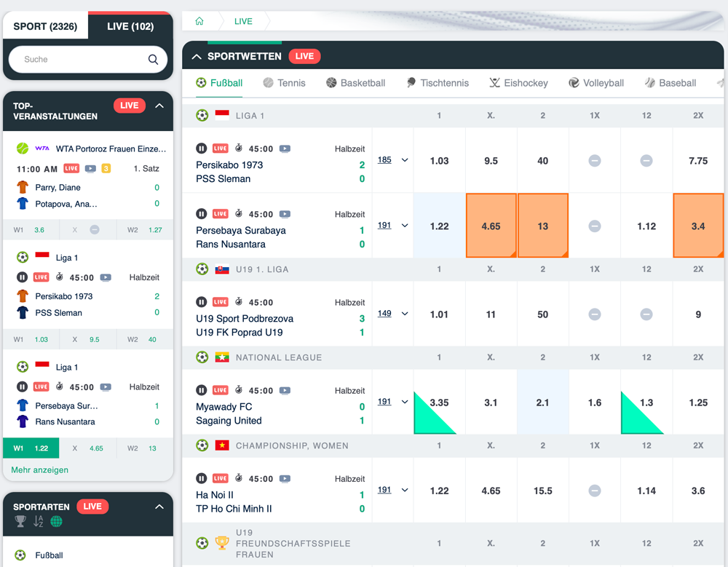
Task: Open the Basketball category icon
Action: (x=332, y=82)
